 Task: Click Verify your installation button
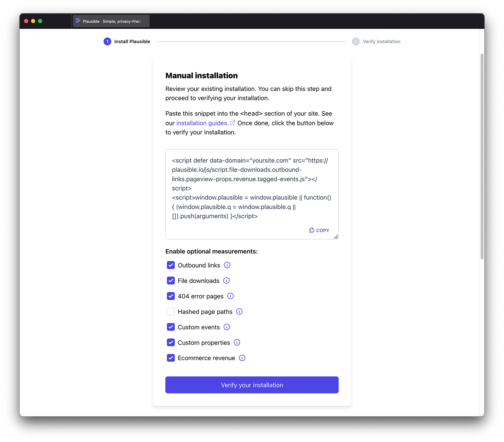252,385
